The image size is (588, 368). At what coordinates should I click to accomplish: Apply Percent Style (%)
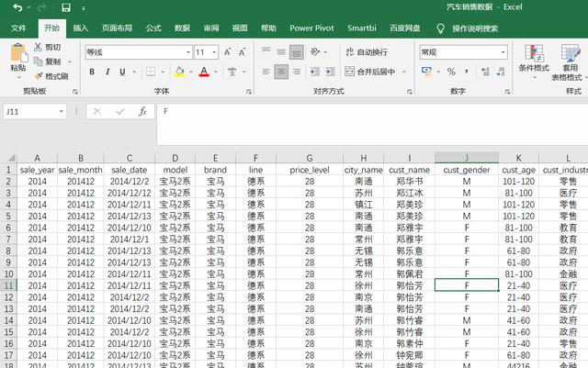[x=451, y=72]
